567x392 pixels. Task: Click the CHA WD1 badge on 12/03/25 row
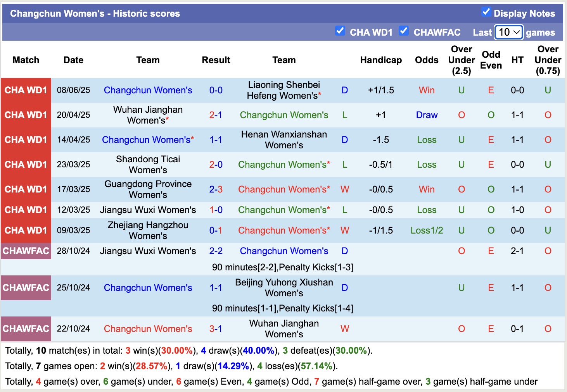[x=26, y=210]
